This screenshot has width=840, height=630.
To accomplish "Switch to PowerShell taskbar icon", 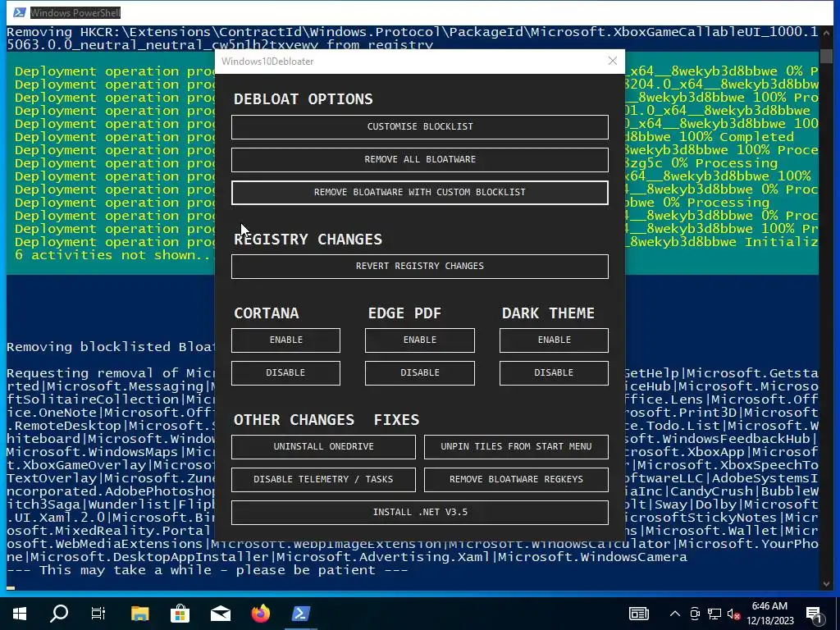I will (x=300, y=614).
